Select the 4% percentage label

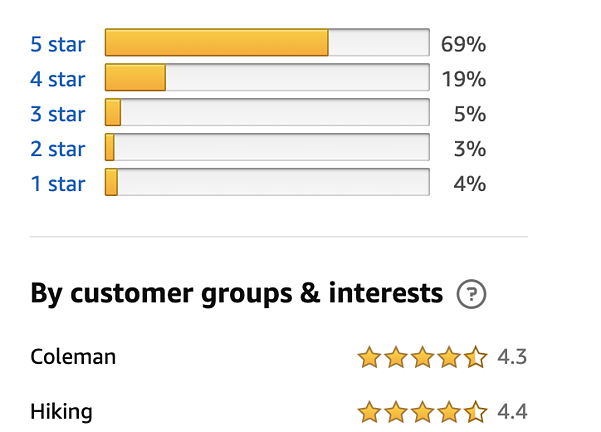coord(470,184)
